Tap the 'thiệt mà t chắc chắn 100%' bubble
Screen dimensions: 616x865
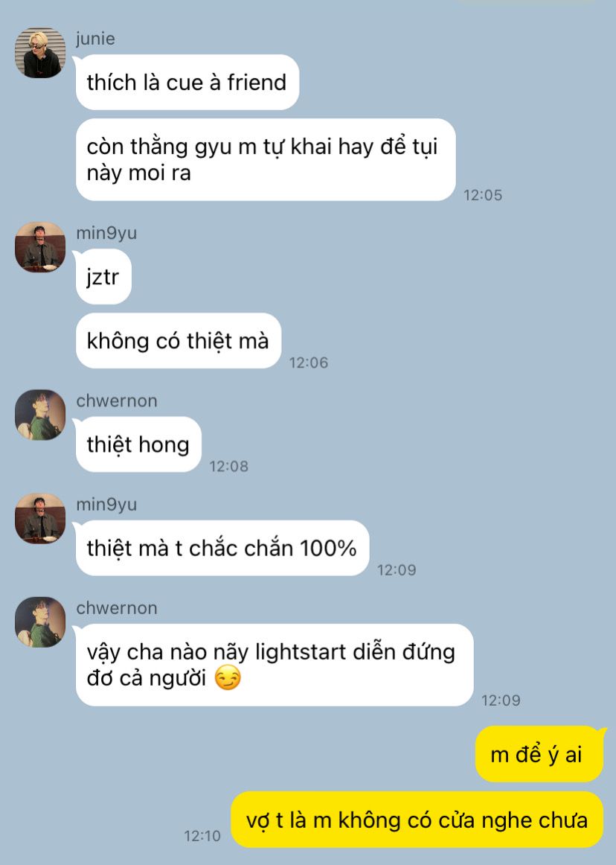coord(222,548)
